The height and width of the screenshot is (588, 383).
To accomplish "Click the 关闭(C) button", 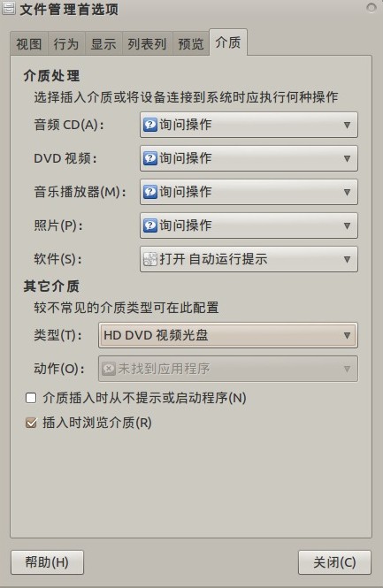I will click(x=334, y=562).
